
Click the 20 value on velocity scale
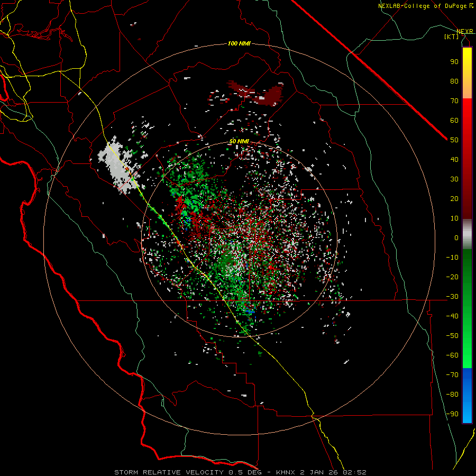[x=454, y=198]
